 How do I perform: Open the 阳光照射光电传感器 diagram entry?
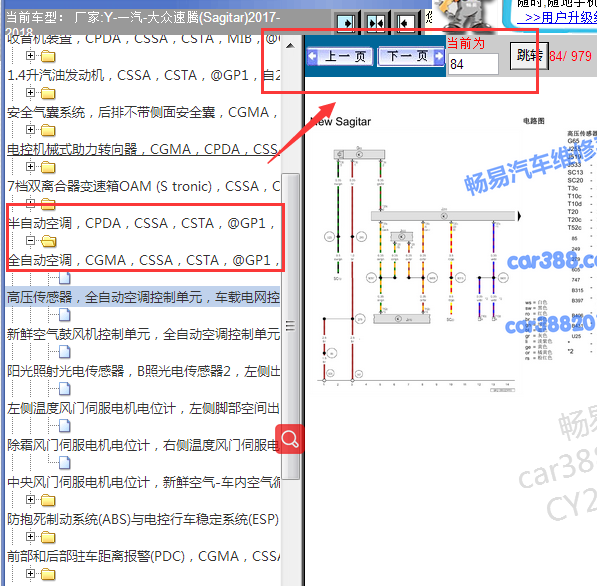point(144,371)
